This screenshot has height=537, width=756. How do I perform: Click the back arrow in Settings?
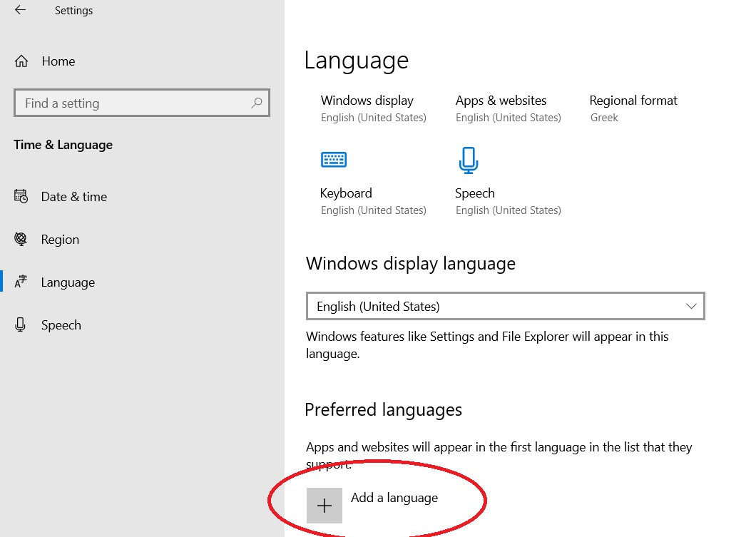point(20,10)
